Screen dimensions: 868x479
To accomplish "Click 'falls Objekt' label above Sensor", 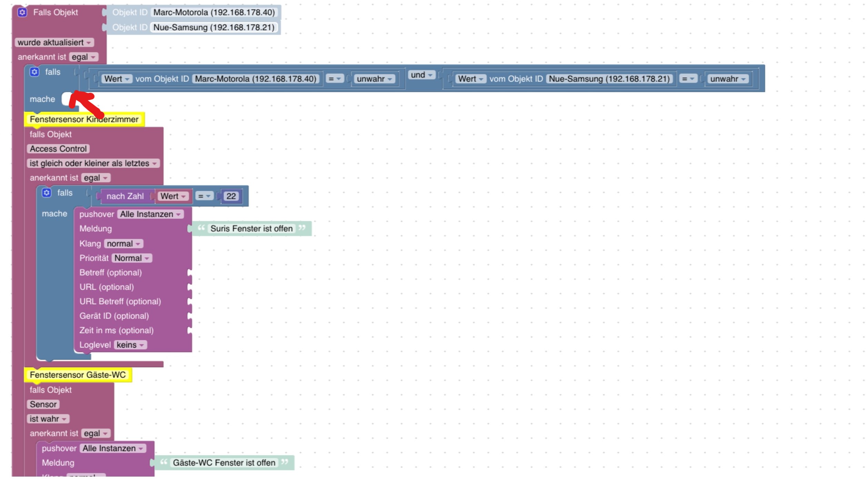I will pyautogui.click(x=51, y=390).
